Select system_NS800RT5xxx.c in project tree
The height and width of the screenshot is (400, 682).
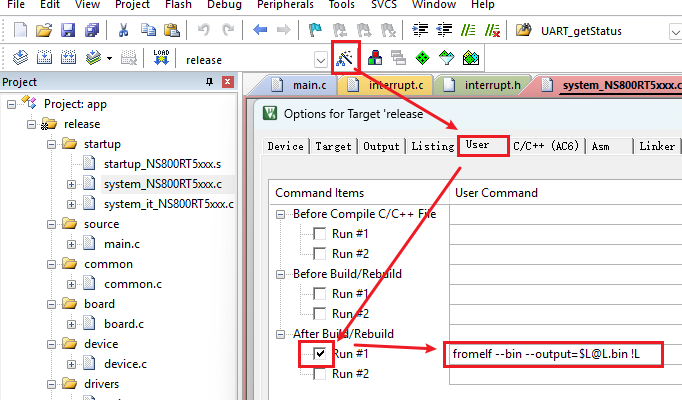pyautogui.click(x=162, y=184)
